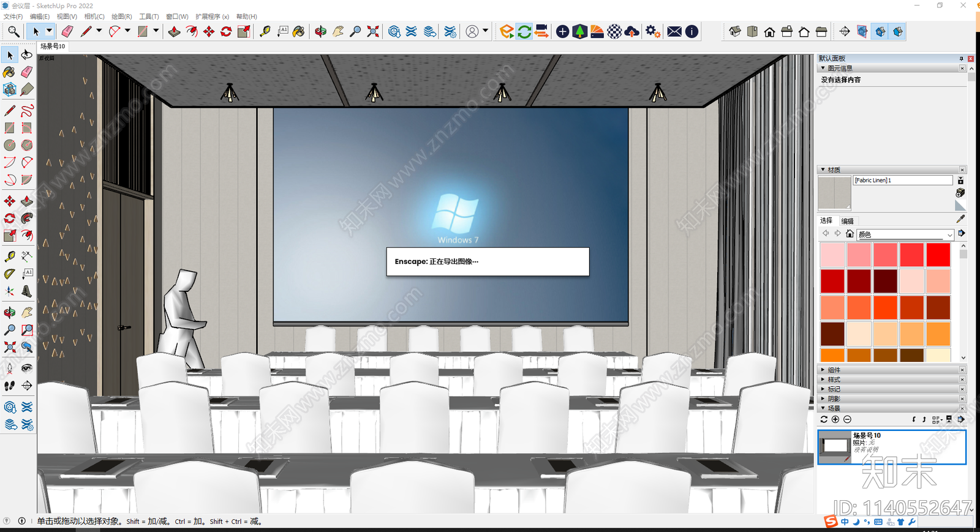Open the 颜色 material library dropdown
980x532 pixels.
(905, 234)
